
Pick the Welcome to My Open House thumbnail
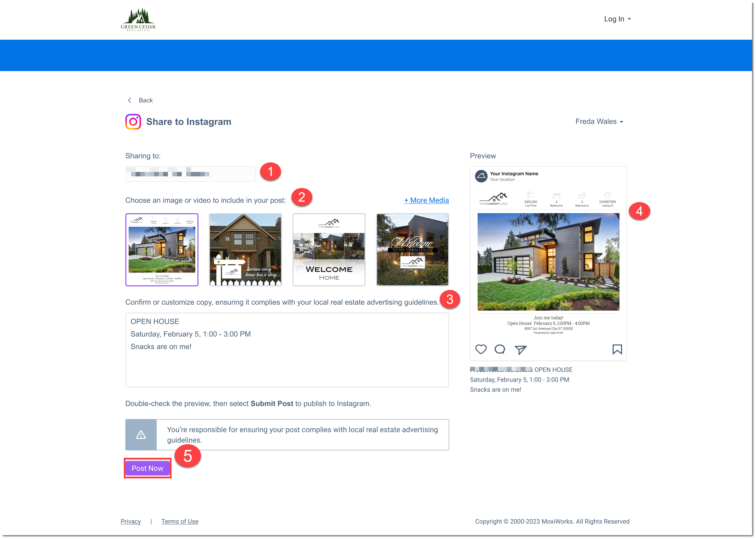coord(412,250)
